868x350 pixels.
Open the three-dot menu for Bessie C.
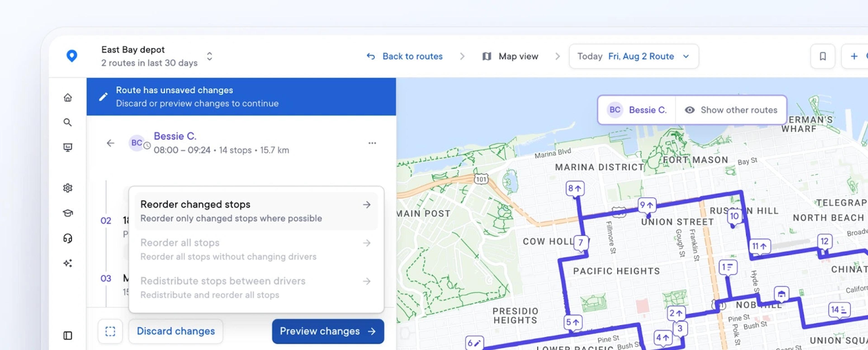pyautogui.click(x=372, y=143)
